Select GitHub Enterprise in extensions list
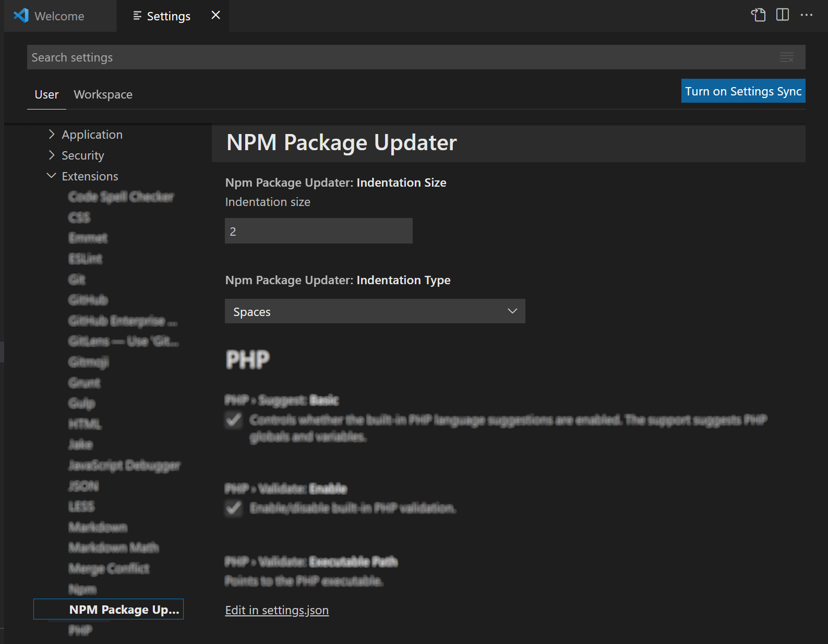 pos(123,321)
